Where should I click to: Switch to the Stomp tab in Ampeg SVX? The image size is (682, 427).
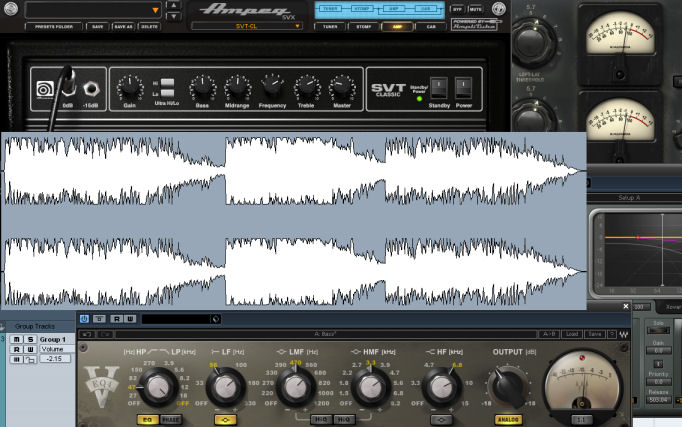pos(364,27)
